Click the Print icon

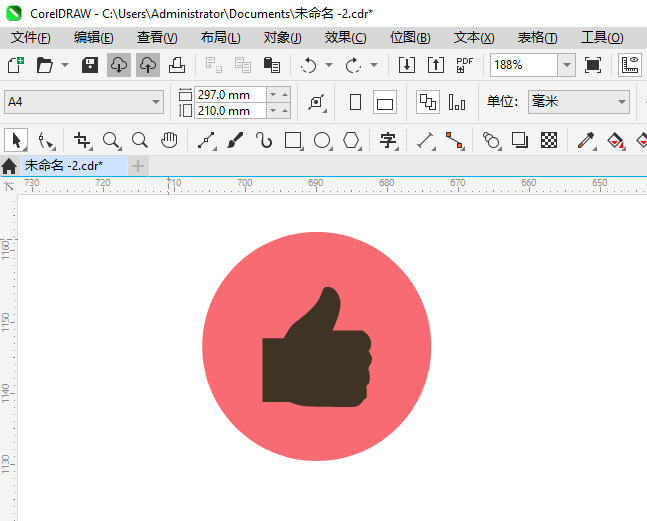pyautogui.click(x=177, y=65)
